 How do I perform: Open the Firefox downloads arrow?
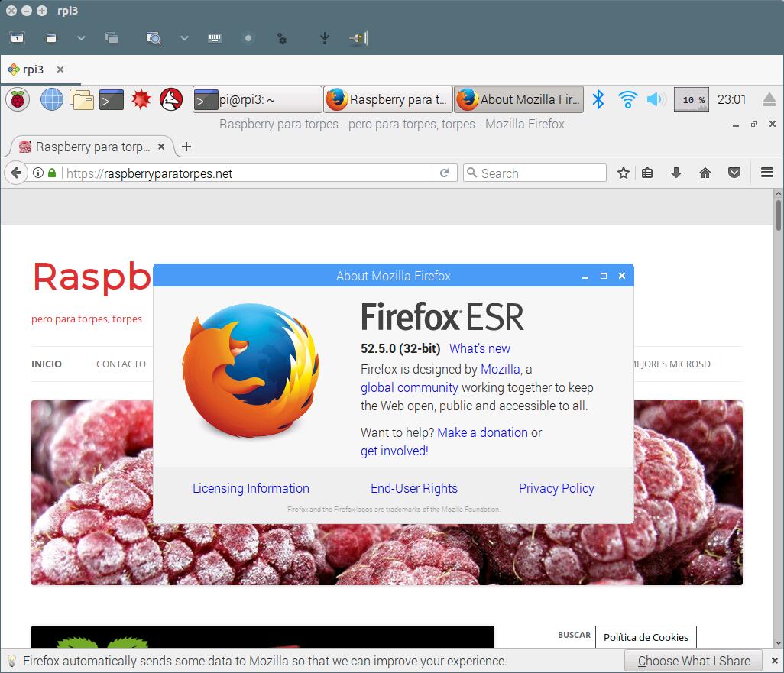[675, 173]
